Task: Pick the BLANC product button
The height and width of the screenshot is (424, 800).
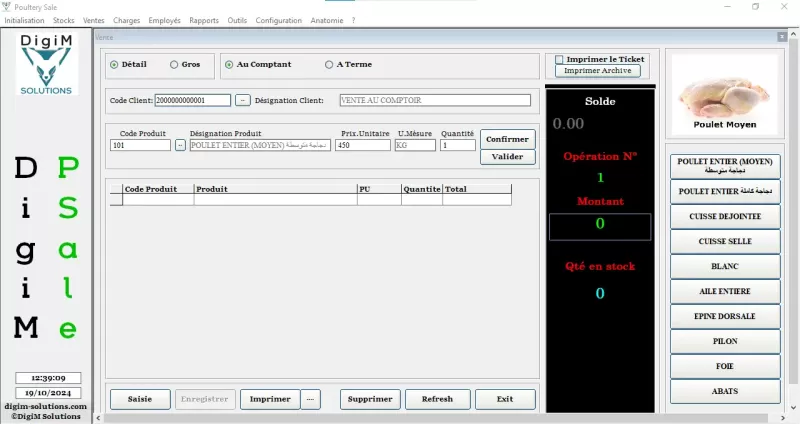Action: click(725, 266)
